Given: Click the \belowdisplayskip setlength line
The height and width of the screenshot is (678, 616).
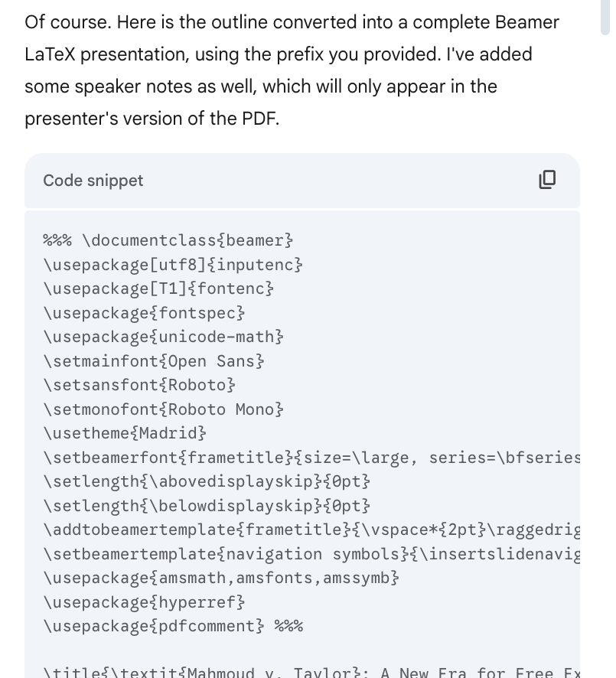Looking at the screenshot, I should click(207, 506).
